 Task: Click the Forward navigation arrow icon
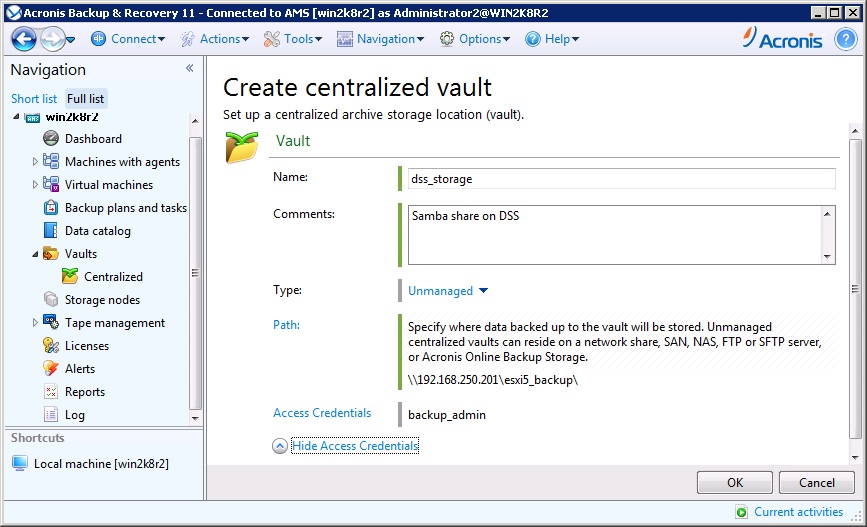[53, 39]
